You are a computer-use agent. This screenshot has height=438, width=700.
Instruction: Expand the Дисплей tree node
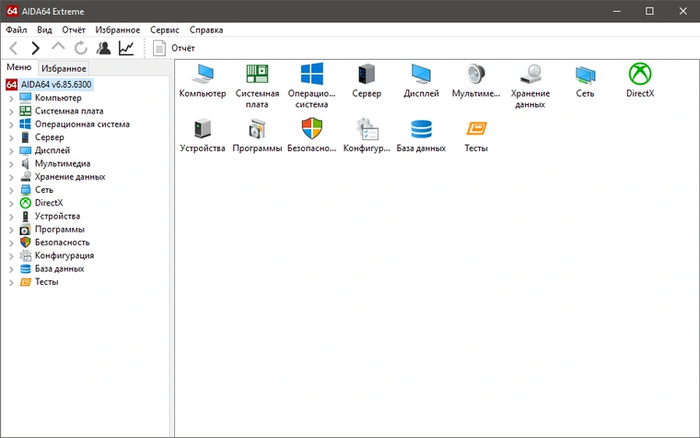coord(11,151)
